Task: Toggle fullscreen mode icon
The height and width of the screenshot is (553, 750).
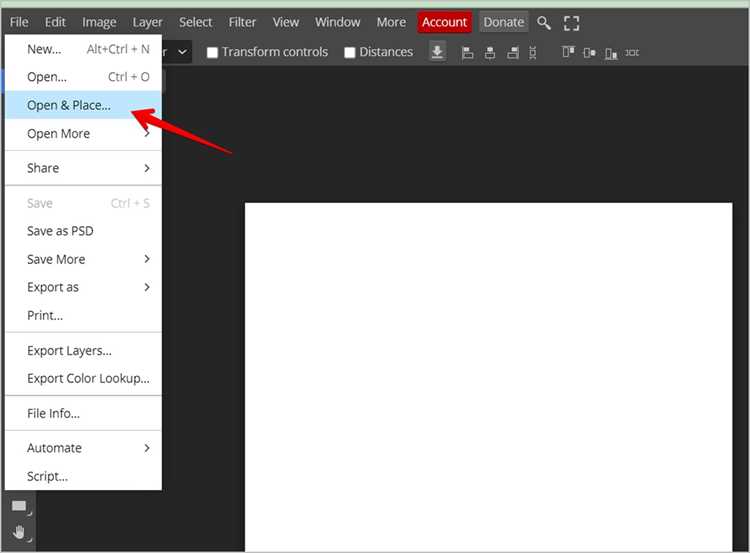Action: click(x=571, y=23)
